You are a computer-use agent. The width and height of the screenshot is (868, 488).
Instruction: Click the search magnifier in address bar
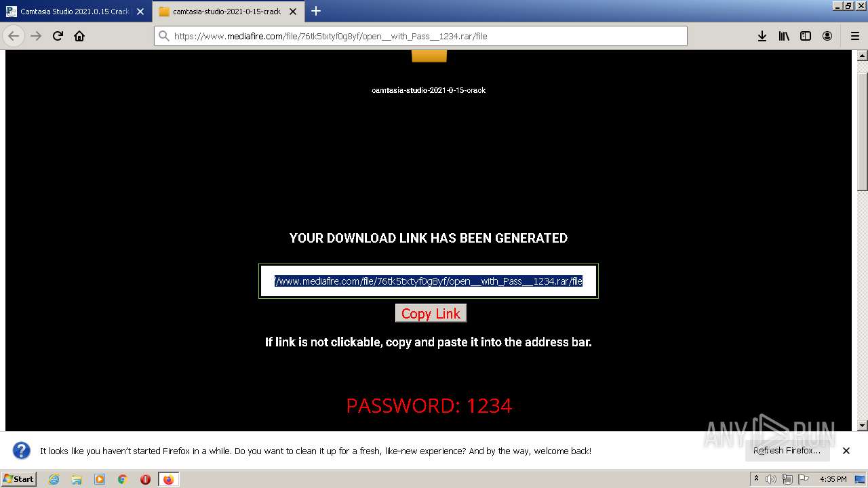click(x=163, y=36)
